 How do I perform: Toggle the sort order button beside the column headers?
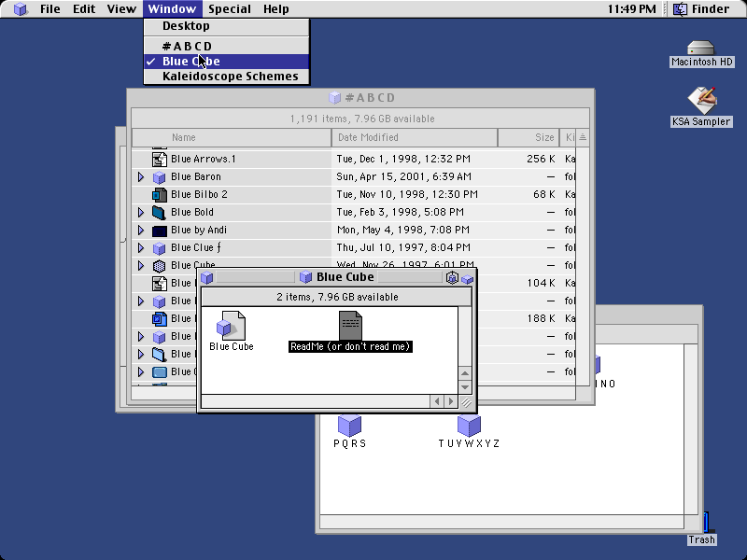(583, 137)
